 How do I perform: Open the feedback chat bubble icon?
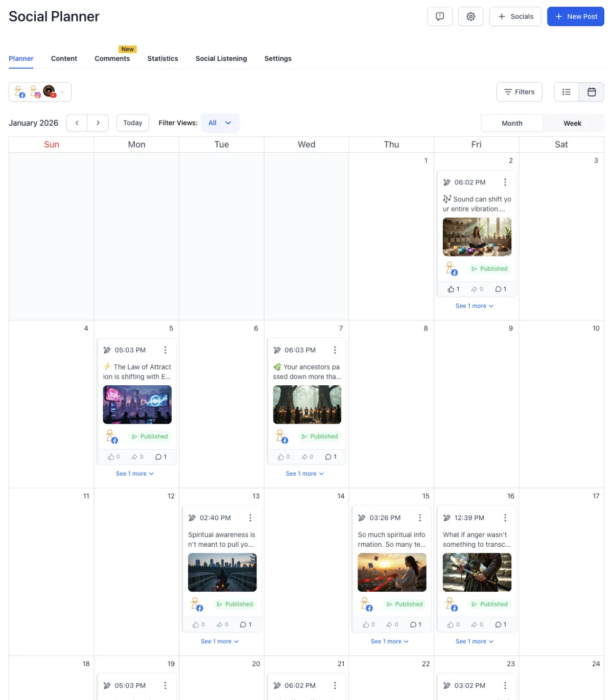point(440,16)
